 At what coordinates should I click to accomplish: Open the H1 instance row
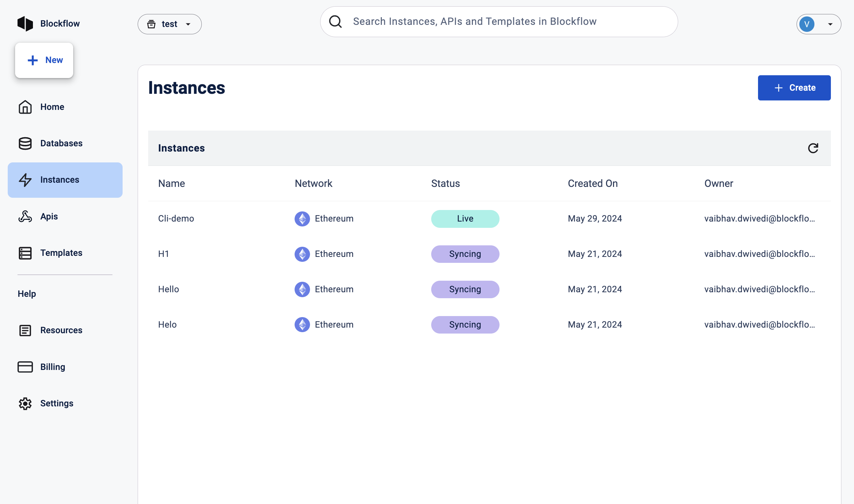pyautogui.click(x=164, y=254)
